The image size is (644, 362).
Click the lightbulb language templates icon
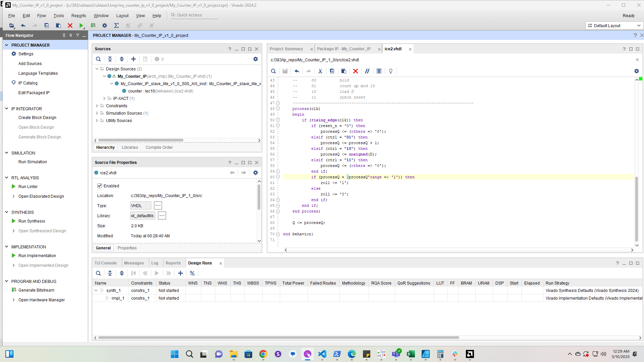(x=391, y=71)
